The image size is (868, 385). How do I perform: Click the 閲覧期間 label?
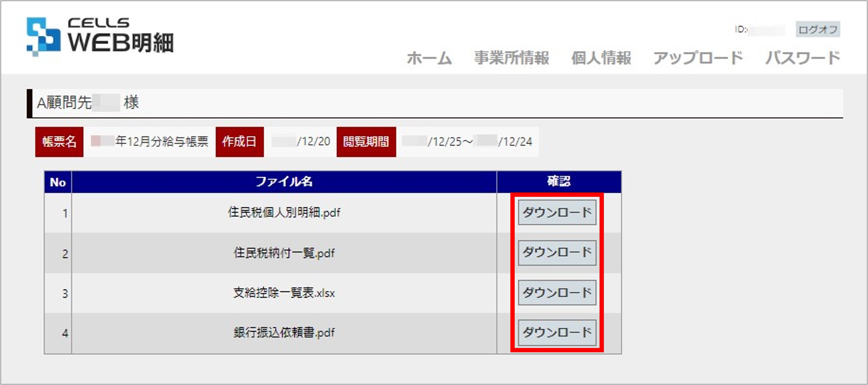[x=366, y=142]
